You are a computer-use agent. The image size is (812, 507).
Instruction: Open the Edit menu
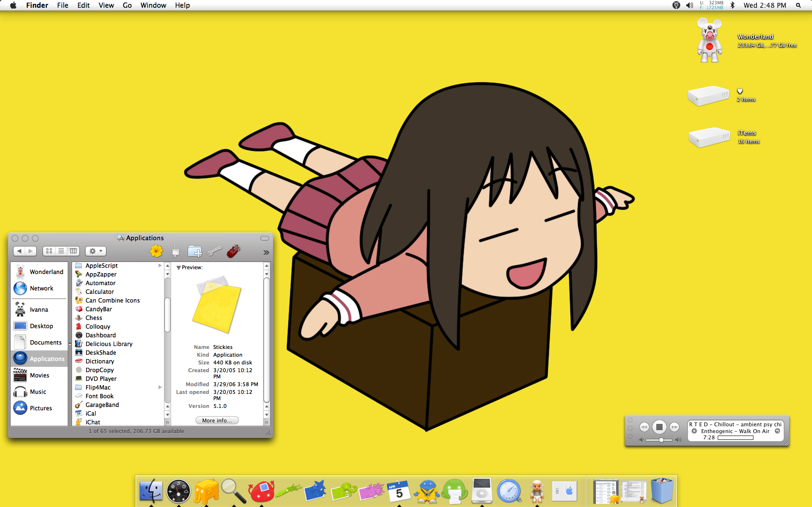tap(83, 5)
